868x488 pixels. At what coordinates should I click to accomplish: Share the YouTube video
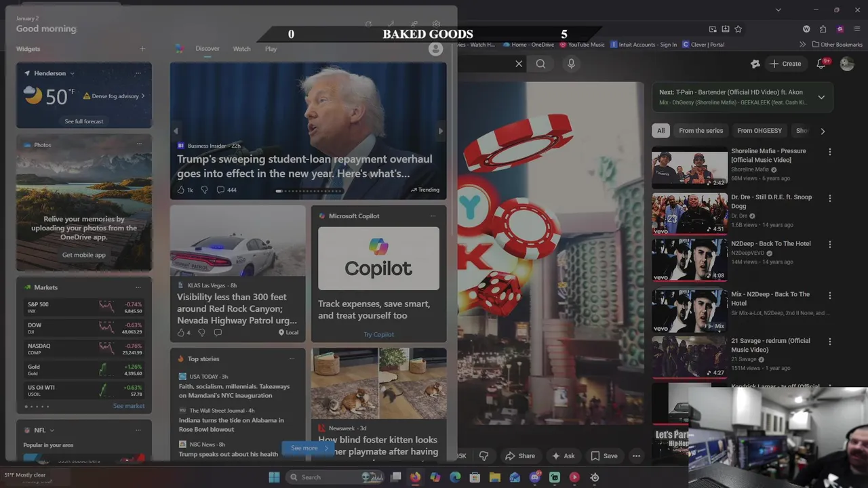520,456
